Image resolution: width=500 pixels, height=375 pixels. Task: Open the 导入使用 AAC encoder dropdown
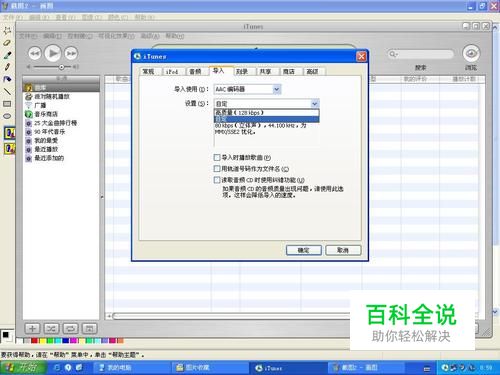click(247, 89)
